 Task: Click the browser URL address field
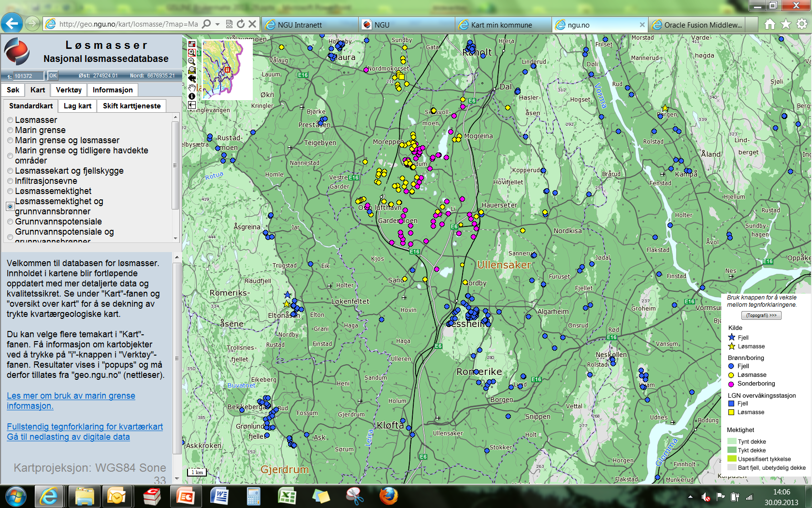[129, 24]
